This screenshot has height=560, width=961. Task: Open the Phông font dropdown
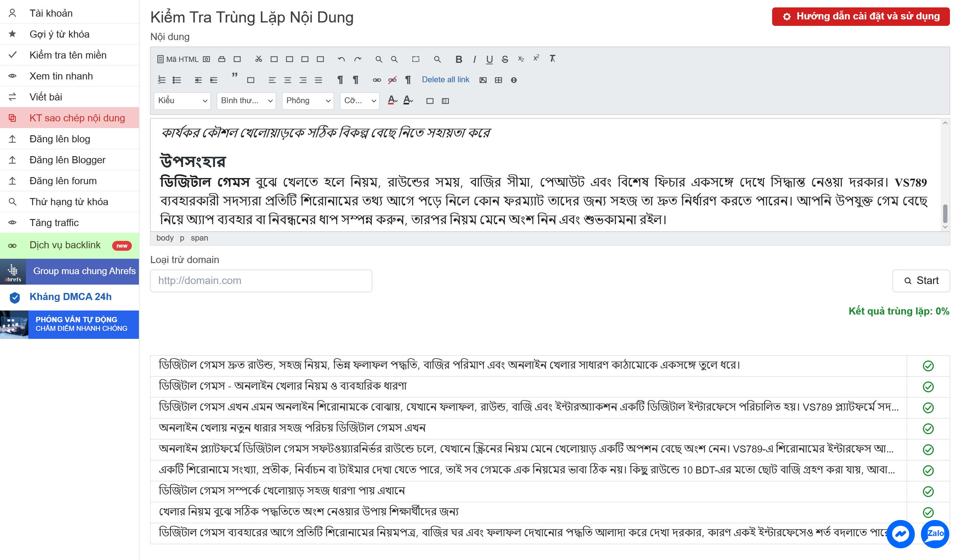tap(308, 101)
